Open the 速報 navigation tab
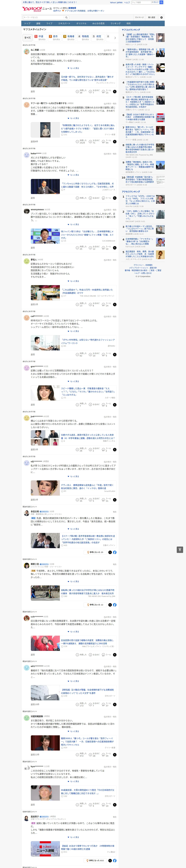 point(38,24)
